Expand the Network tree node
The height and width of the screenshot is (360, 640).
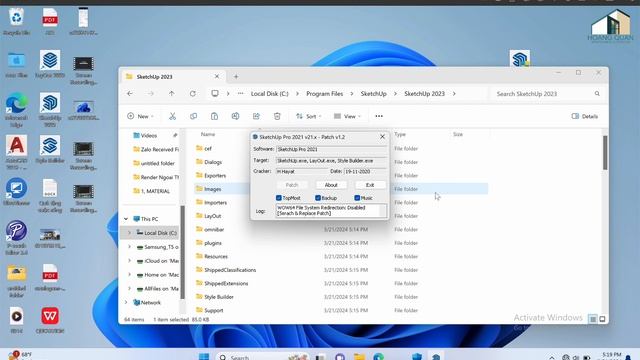pos(126,302)
